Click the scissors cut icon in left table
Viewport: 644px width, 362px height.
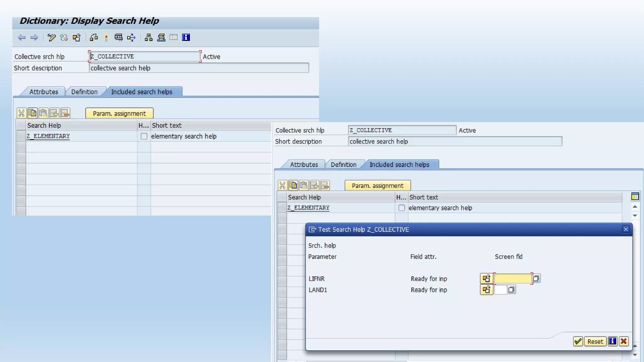tap(21, 113)
